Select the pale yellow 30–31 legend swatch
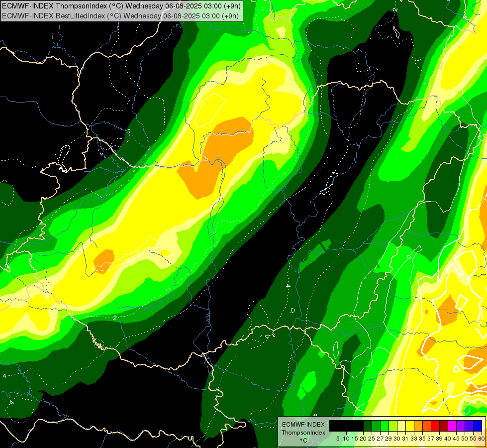Viewport: 487px width, 448px height. [x=401, y=426]
